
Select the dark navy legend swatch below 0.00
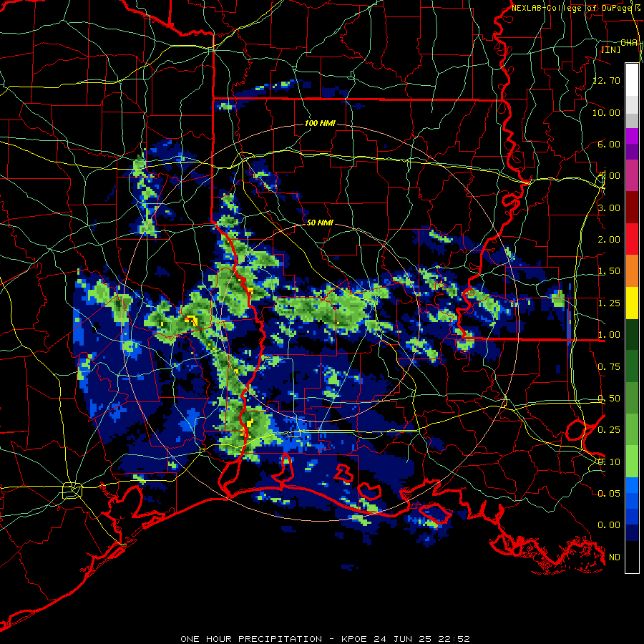tap(632, 533)
